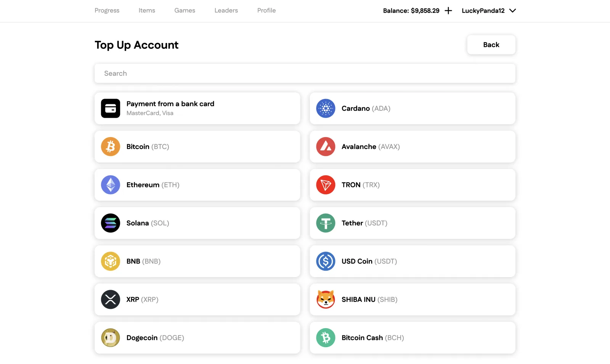Click the 'Ethereum (ETH)' label

click(153, 185)
